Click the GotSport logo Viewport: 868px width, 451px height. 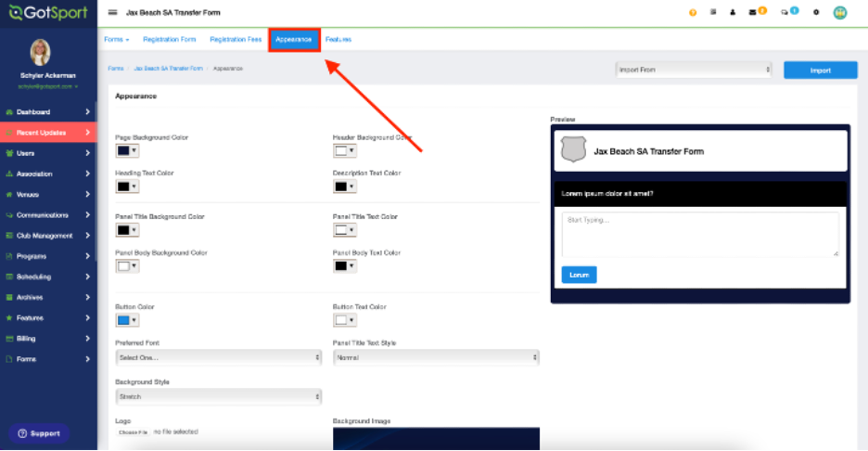pos(48,12)
